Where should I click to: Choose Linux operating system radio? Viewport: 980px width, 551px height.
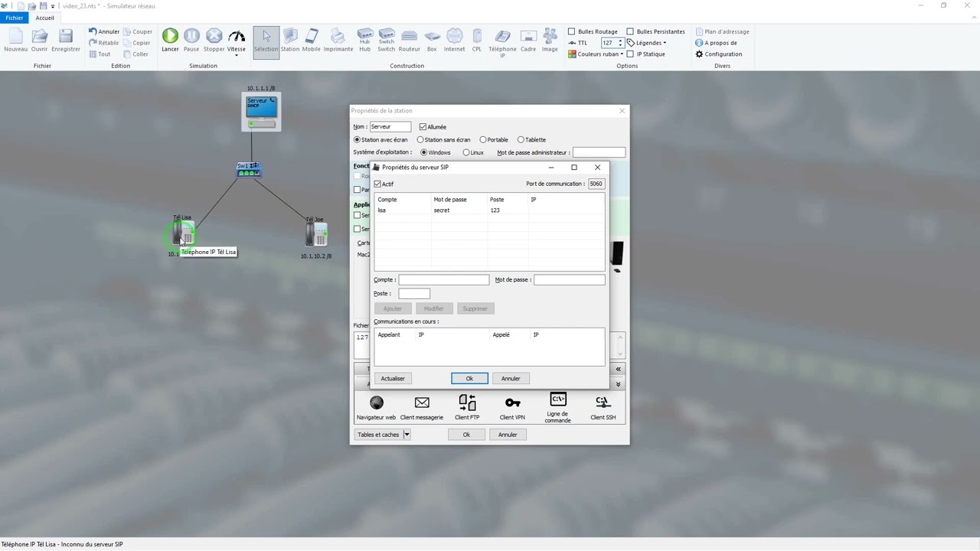(466, 152)
